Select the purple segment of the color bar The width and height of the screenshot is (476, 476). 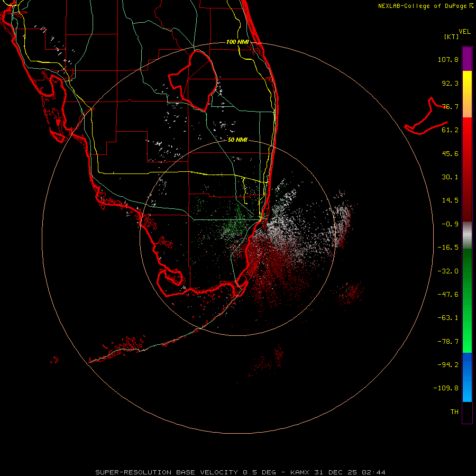(467, 59)
